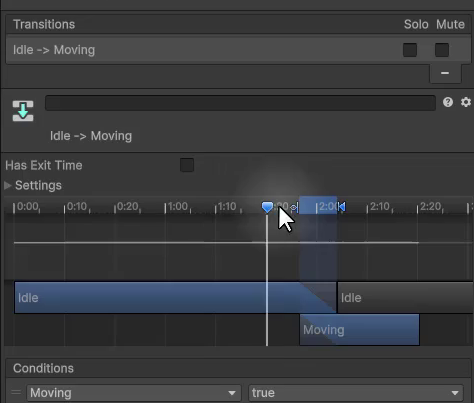Open the transition help reference icon

coord(448,102)
